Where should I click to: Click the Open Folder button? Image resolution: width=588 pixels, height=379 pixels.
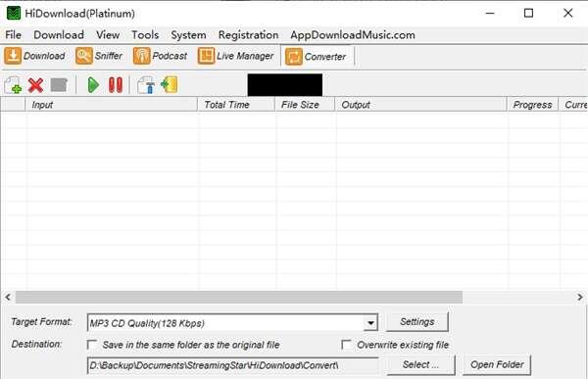pyautogui.click(x=497, y=364)
